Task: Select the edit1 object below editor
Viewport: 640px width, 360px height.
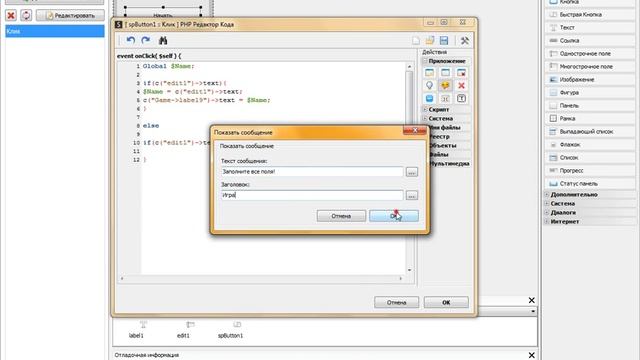Action: (183, 330)
